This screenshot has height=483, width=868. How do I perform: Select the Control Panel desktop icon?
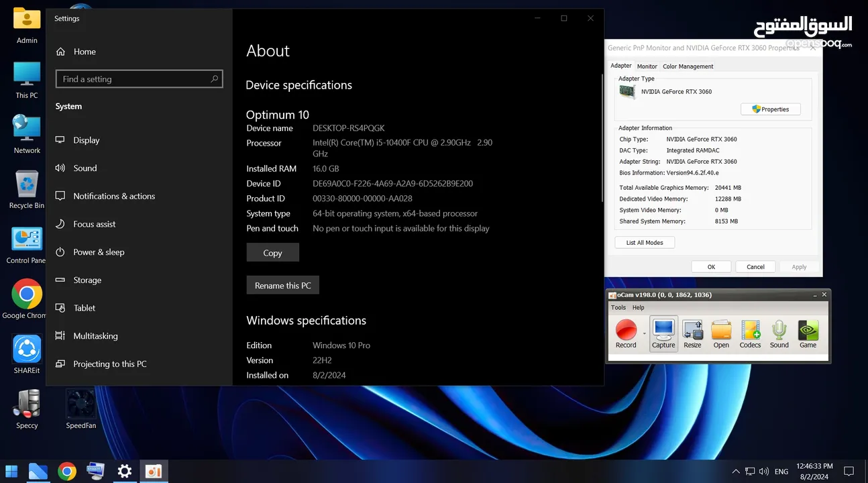[27, 246]
